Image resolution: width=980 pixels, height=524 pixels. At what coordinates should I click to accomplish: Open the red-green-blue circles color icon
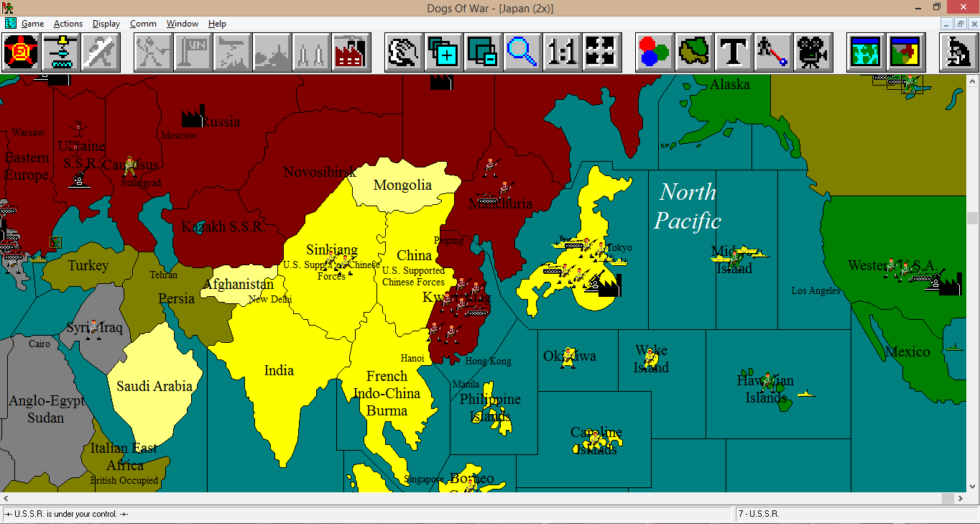(655, 52)
